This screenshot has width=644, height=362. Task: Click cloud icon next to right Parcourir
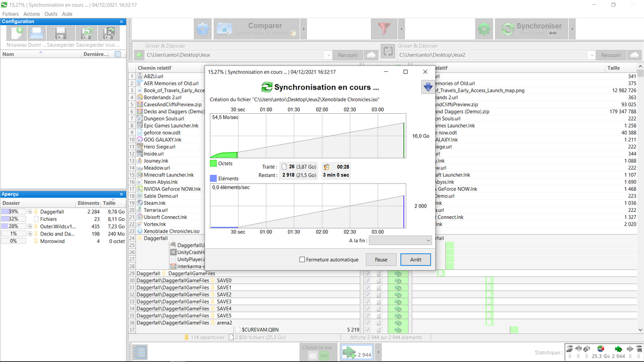tap(634, 55)
